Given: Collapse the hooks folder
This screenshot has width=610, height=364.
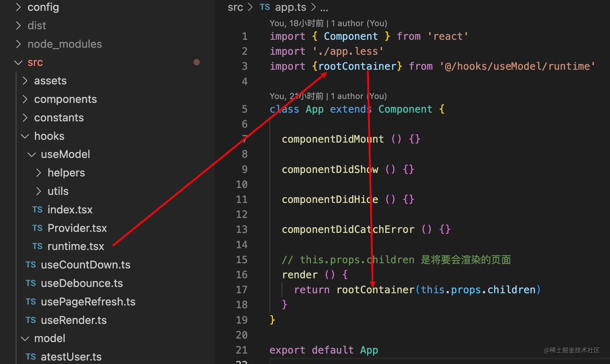Looking at the screenshot, I should click(25, 136).
